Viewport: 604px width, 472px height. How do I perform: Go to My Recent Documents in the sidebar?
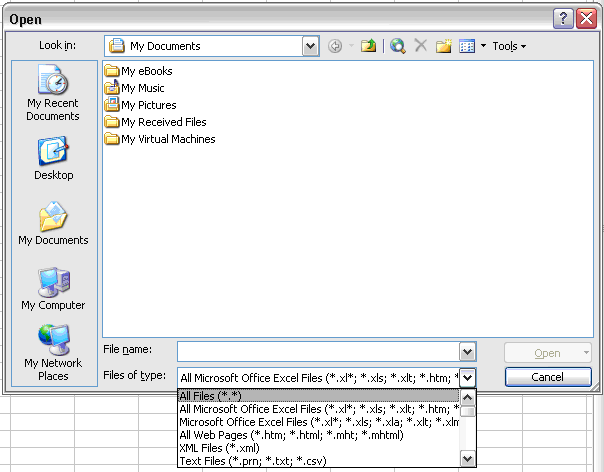[53, 93]
